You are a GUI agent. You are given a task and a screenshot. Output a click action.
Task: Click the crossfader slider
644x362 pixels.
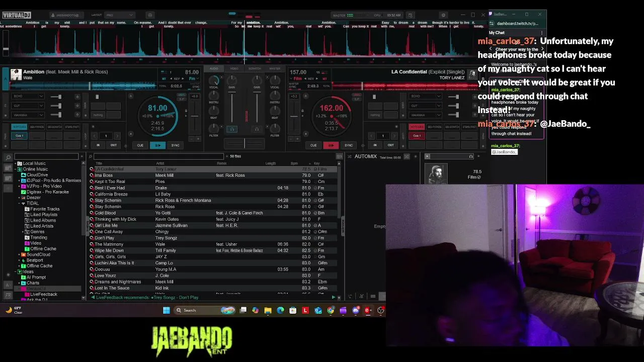[x=245, y=144]
